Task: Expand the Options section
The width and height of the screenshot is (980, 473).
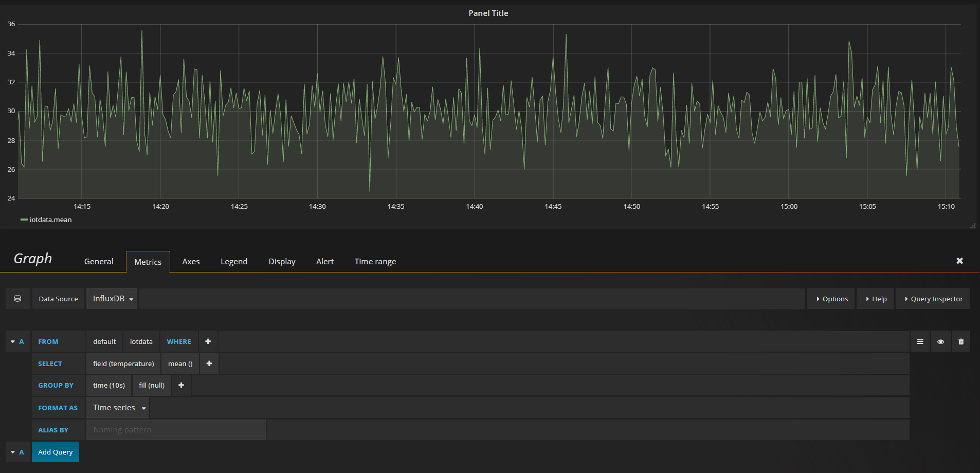Action: tap(832, 299)
